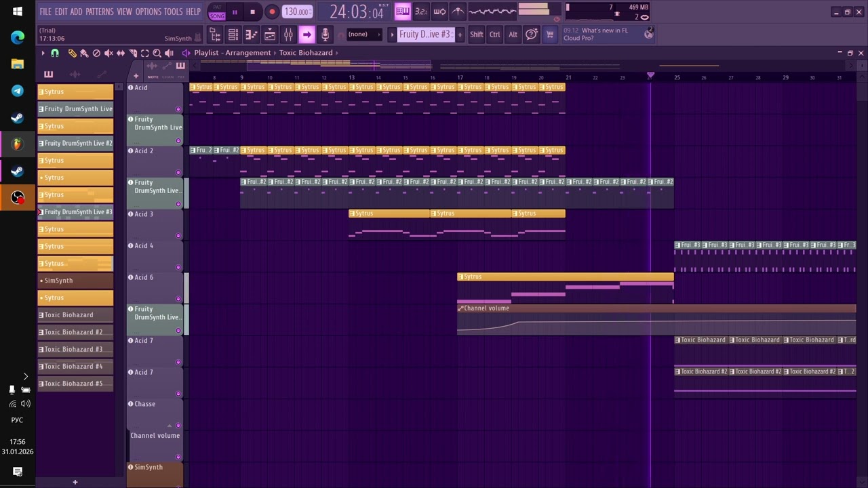Open Windows notification center icon
This screenshot has height=488, width=868.
coord(18,472)
